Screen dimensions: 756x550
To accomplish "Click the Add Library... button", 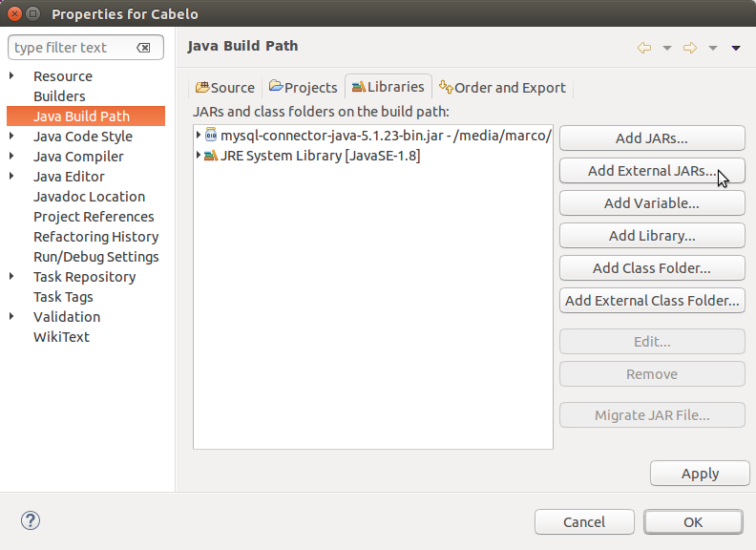I will 652,236.
